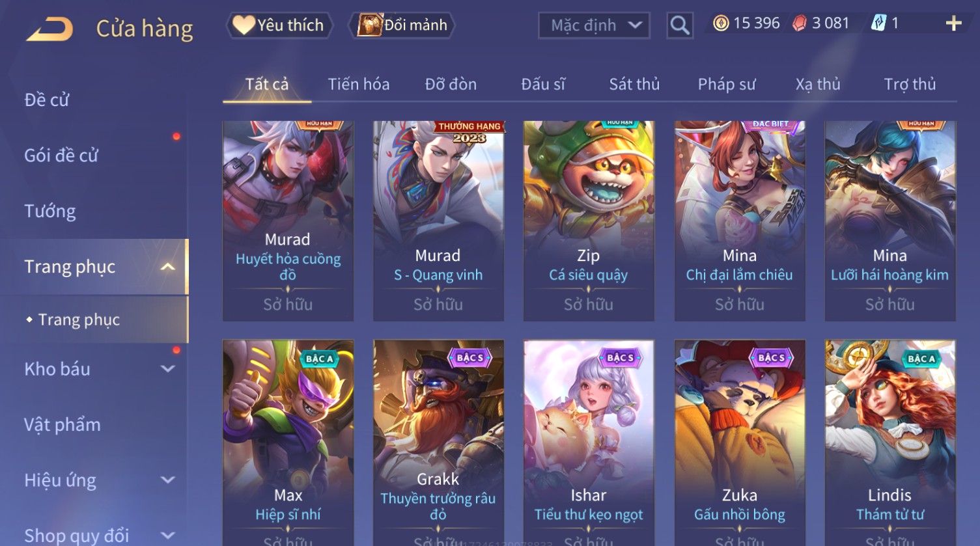
Task: Switch to the Tiến hóa tab
Action: (359, 85)
